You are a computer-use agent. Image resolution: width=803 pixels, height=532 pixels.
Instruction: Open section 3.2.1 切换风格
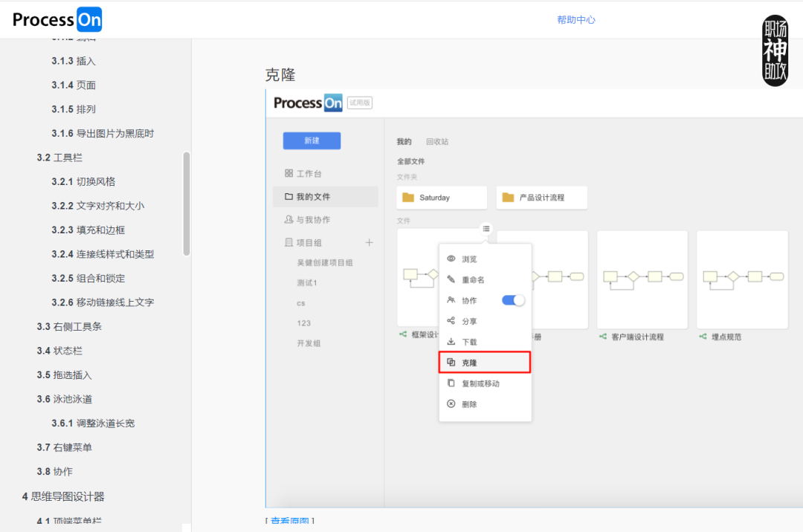click(x=83, y=181)
